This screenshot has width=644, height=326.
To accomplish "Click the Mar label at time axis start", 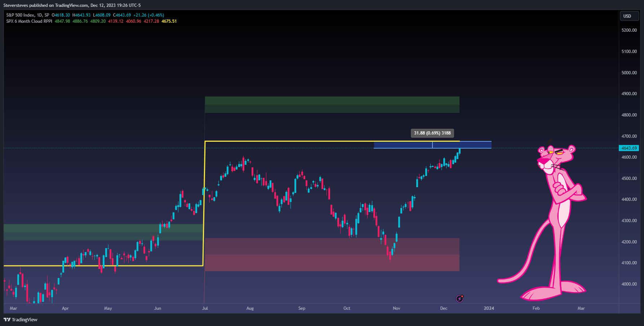I will tap(13, 308).
